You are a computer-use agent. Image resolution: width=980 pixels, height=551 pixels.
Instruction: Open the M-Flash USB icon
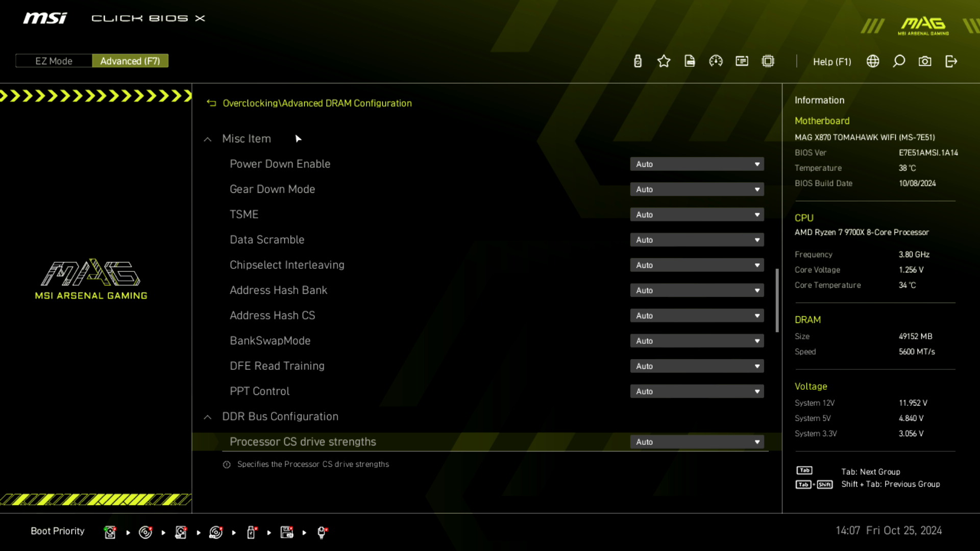(638, 61)
